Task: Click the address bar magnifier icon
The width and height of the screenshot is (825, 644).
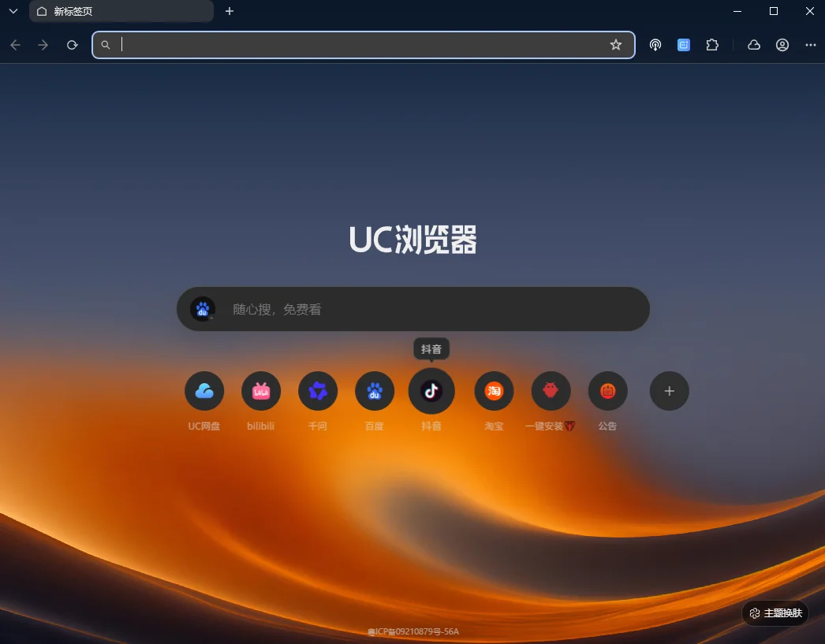Action: click(x=106, y=45)
